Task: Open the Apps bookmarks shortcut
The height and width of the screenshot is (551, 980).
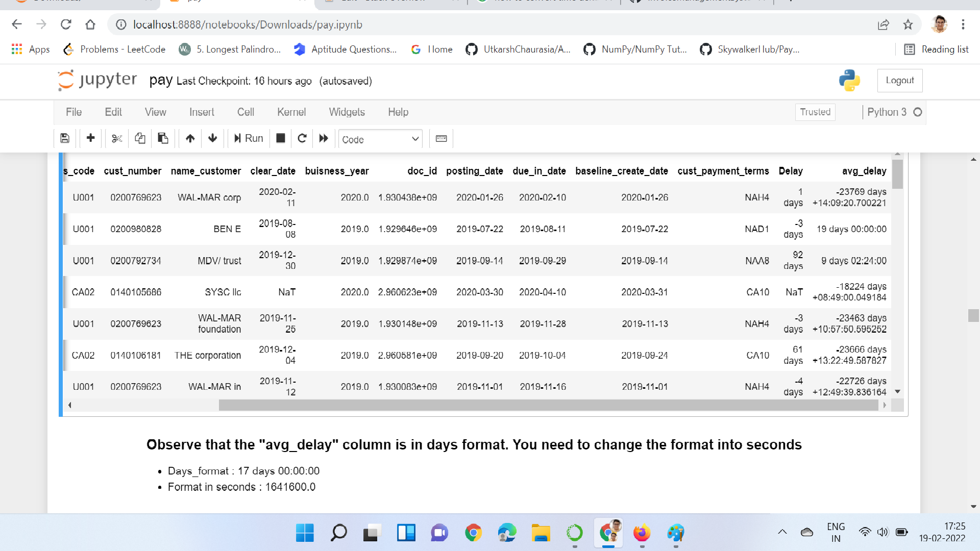Action: [31, 49]
